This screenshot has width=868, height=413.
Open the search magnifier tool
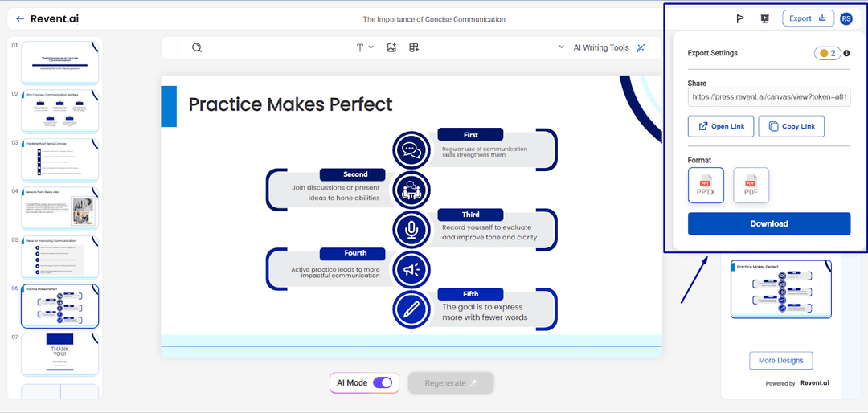(197, 47)
